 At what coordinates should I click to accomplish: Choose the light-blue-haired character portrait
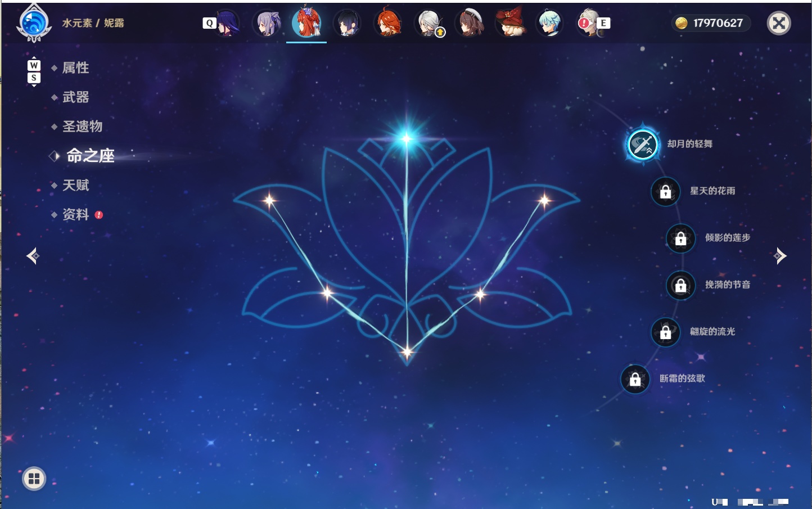click(x=549, y=23)
